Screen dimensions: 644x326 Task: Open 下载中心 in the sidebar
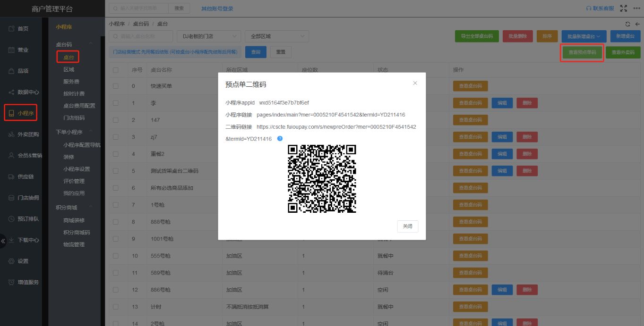tap(24, 240)
